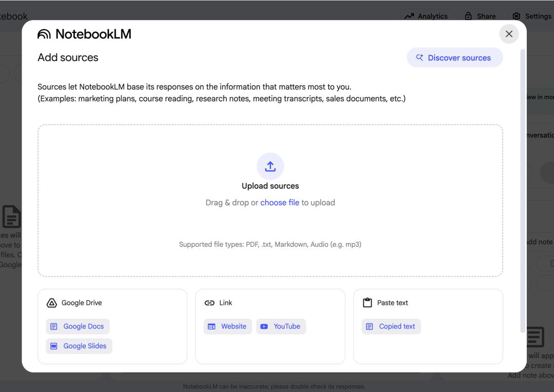Open Settings via the gear icon

coord(516,16)
